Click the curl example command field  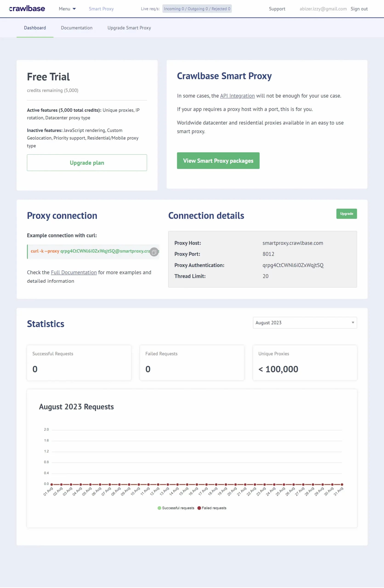(93, 252)
